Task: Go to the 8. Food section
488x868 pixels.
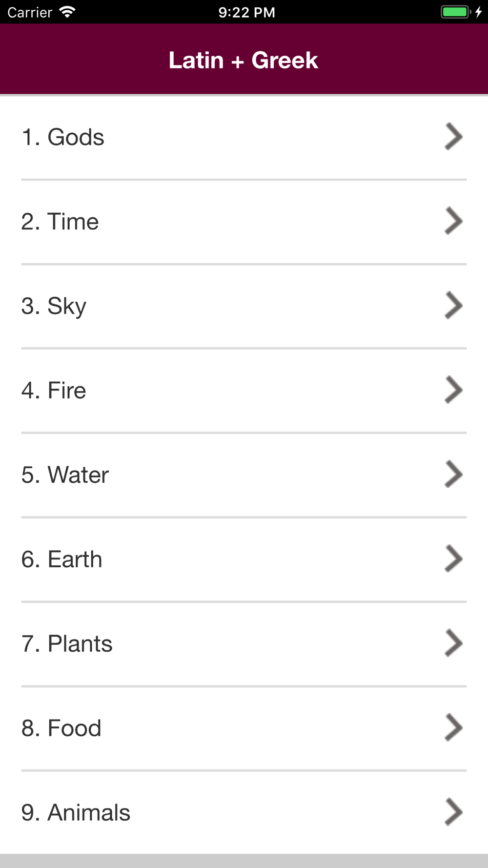Action: tap(244, 728)
